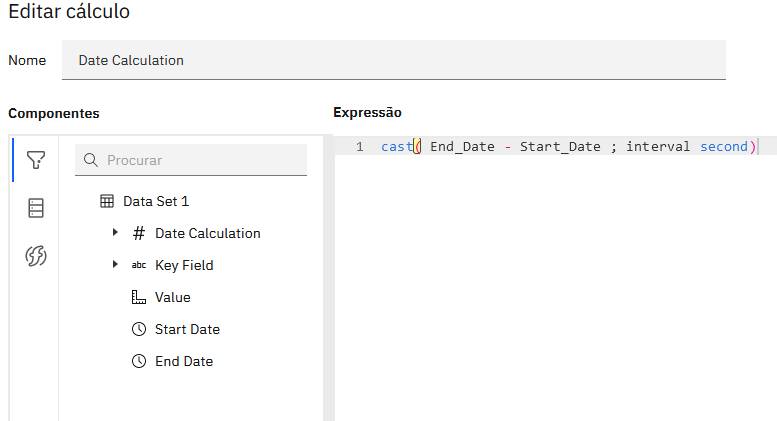The height and width of the screenshot is (421, 777).
Task: Click the clock icon beside End Date
Action: click(x=138, y=361)
